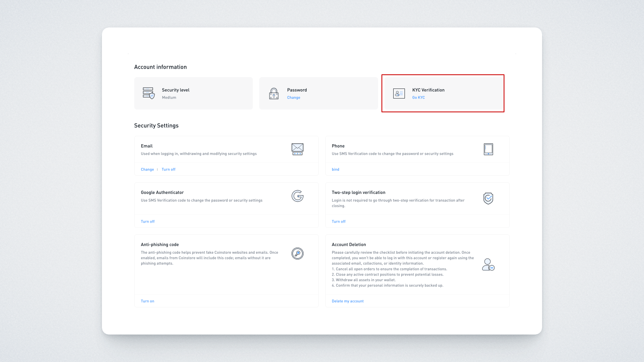Screen dimensions: 644x362
Task: Click Change under Password
Action: click(294, 98)
